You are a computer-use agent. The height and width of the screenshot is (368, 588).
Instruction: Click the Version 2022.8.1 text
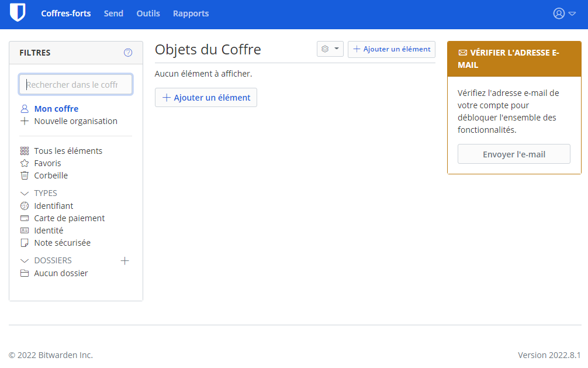coord(549,355)
